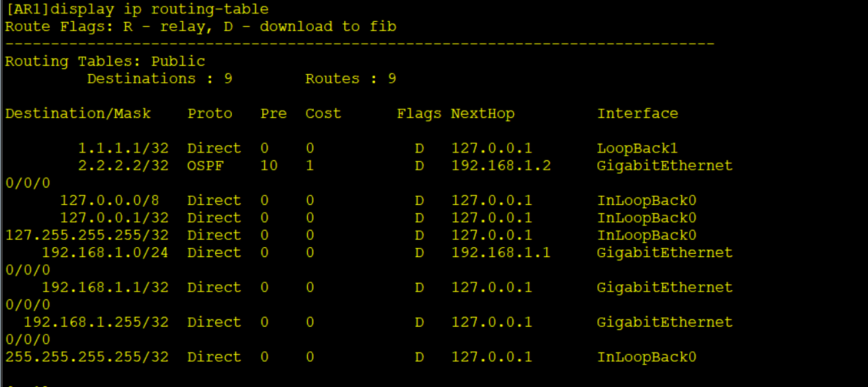Click the 'Destination/Mask' column header
Screen dimensions: 868x387
[x=78, y=113]
